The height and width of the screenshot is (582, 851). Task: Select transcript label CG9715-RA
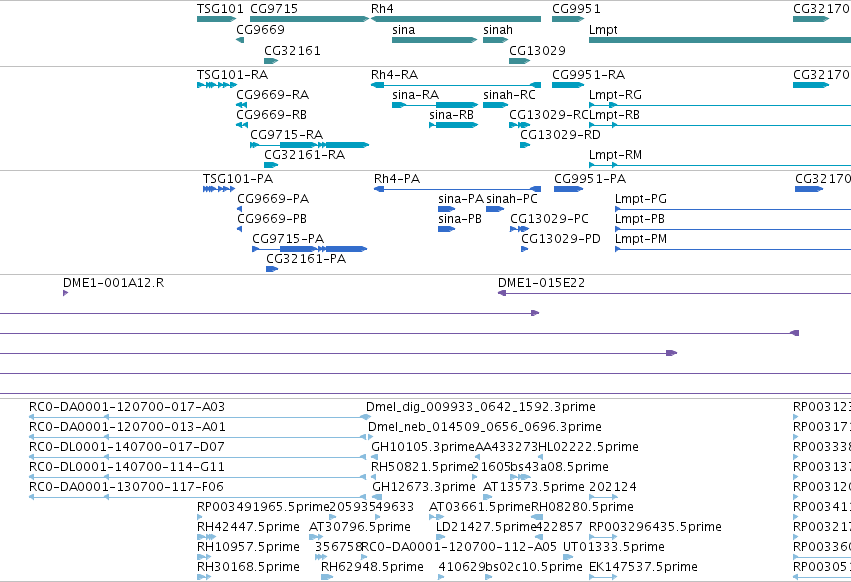coord(287,134)
